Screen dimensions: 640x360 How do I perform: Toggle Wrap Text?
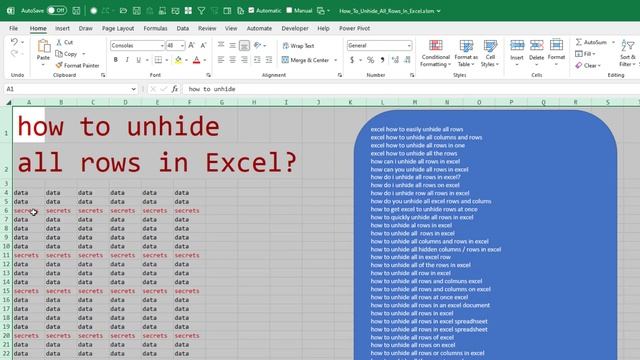pos(298,46)
